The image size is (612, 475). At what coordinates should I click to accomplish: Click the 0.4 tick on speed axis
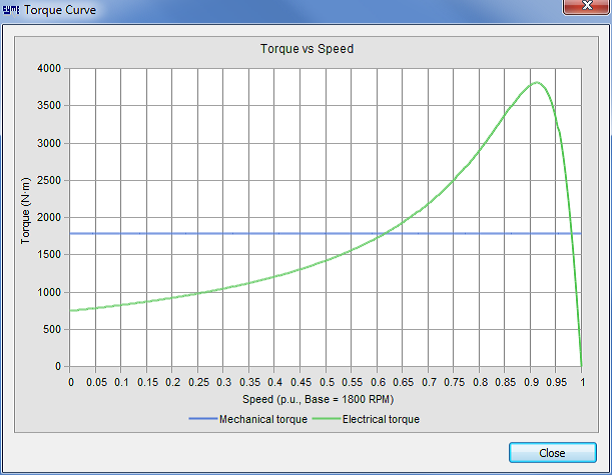275,382
